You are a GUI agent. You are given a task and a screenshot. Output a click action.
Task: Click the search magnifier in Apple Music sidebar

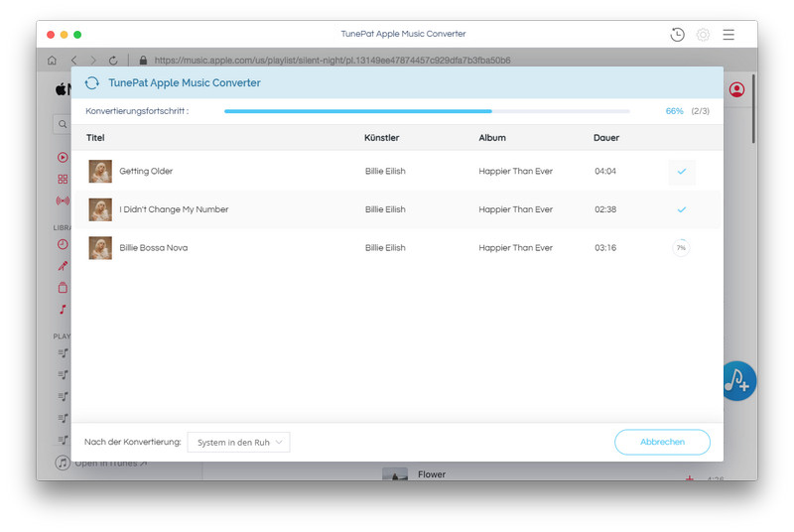[x=63, y=124]
